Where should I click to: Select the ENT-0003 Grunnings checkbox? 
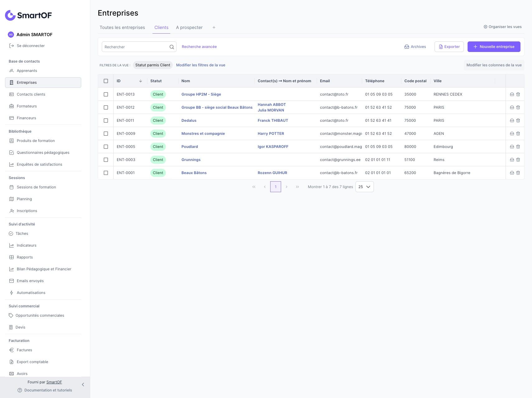(106, 160)
